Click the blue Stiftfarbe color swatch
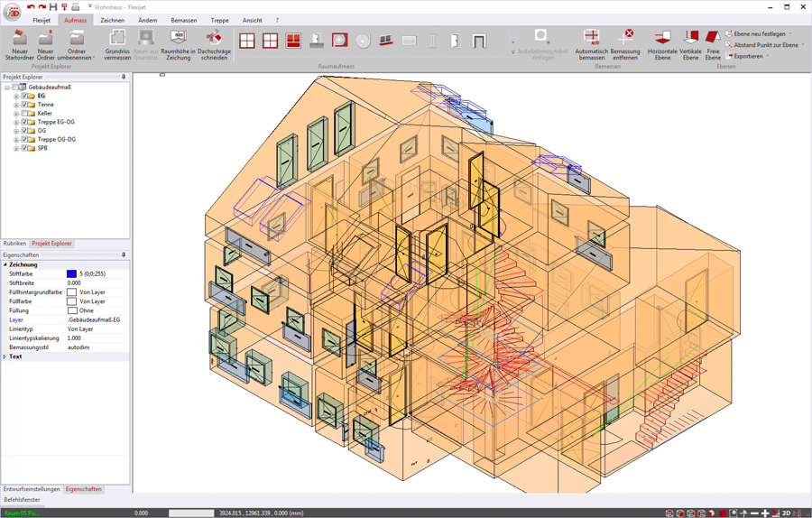Image resolution: width=812 pixels, height=518 pixels. point(71,273)
